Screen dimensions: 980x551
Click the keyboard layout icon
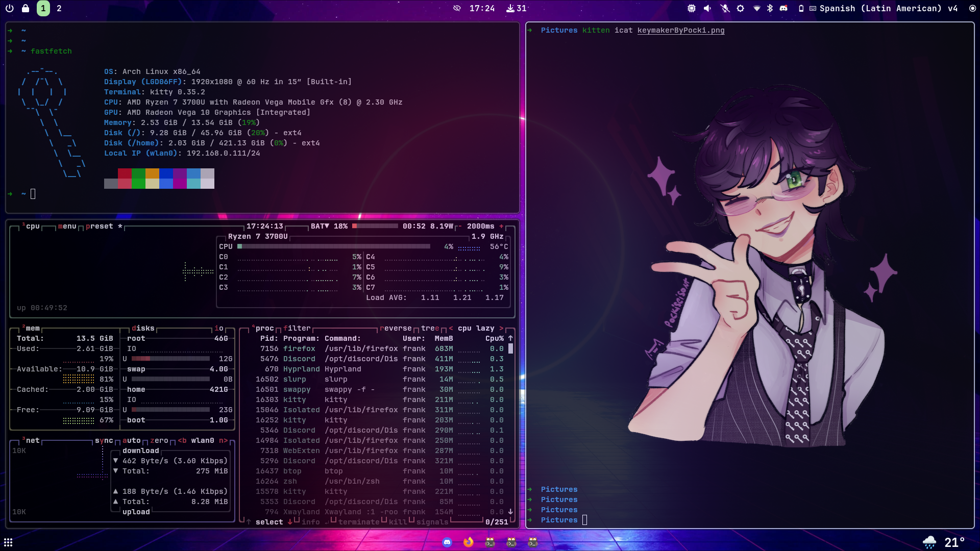(x=813, y=8)
